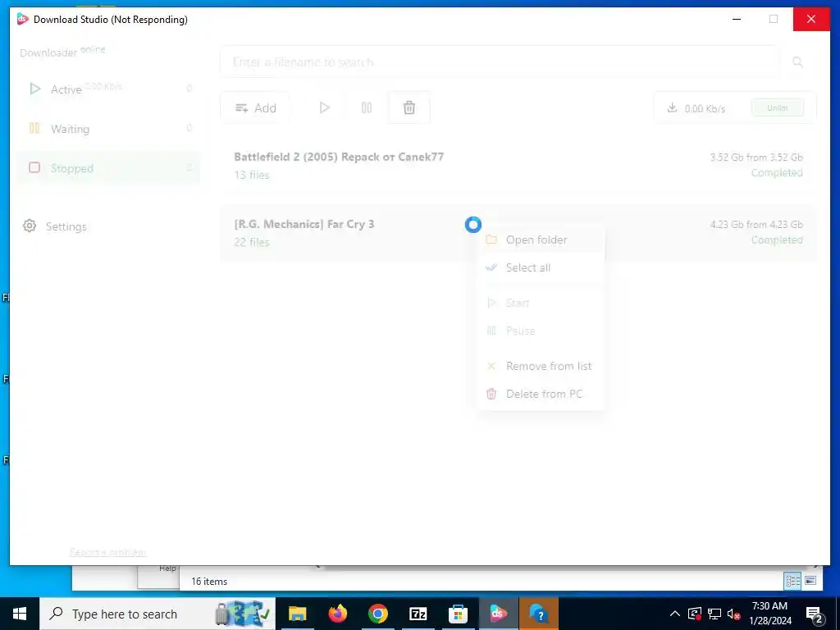
Task: Click the Add download button
Action: (x=256, y=107)
